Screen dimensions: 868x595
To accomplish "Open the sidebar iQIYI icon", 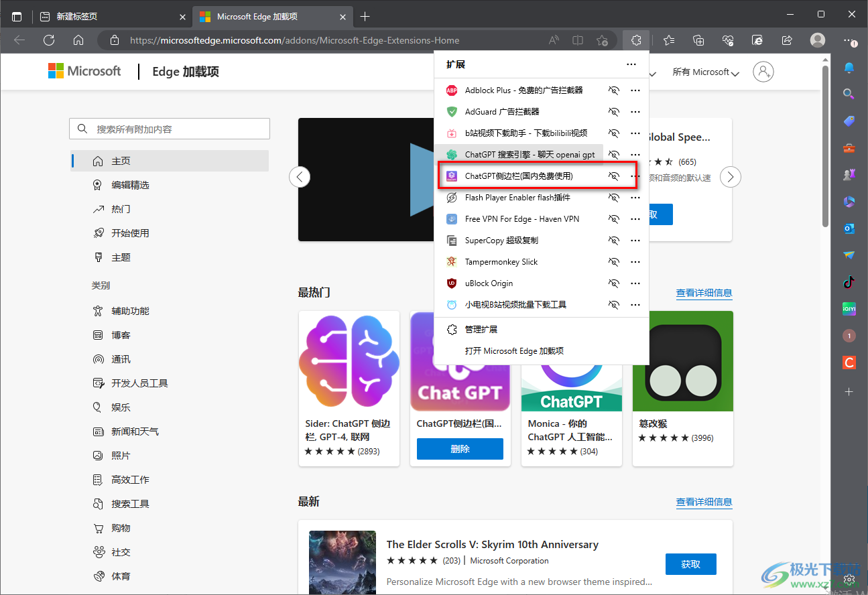I will click(849, 309).
